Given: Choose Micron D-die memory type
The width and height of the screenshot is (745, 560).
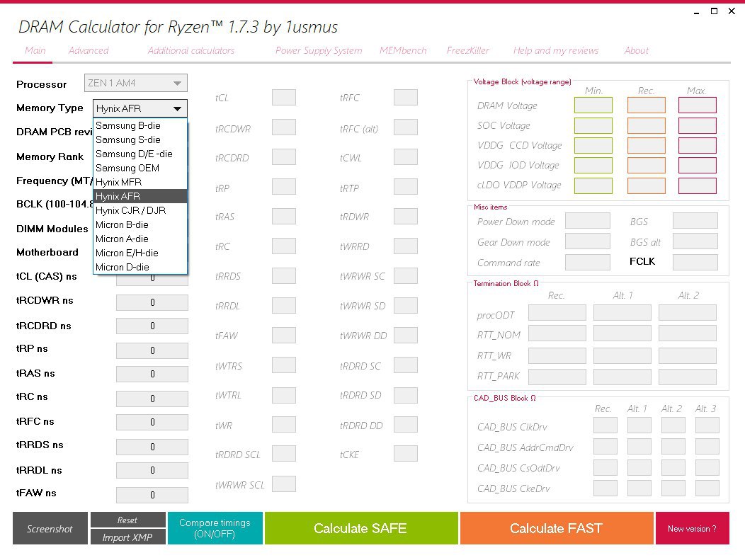Looking at the screenshot, I should pos(140,267).
